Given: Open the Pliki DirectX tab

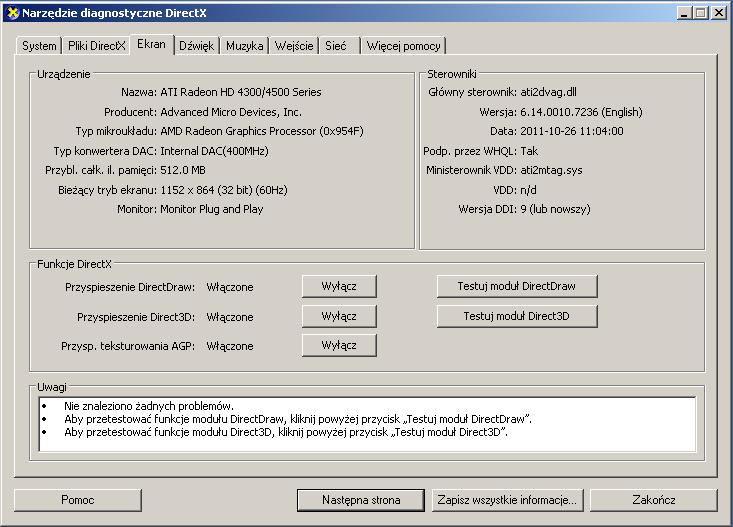Looking at the screenshot, I should point(96,46).
